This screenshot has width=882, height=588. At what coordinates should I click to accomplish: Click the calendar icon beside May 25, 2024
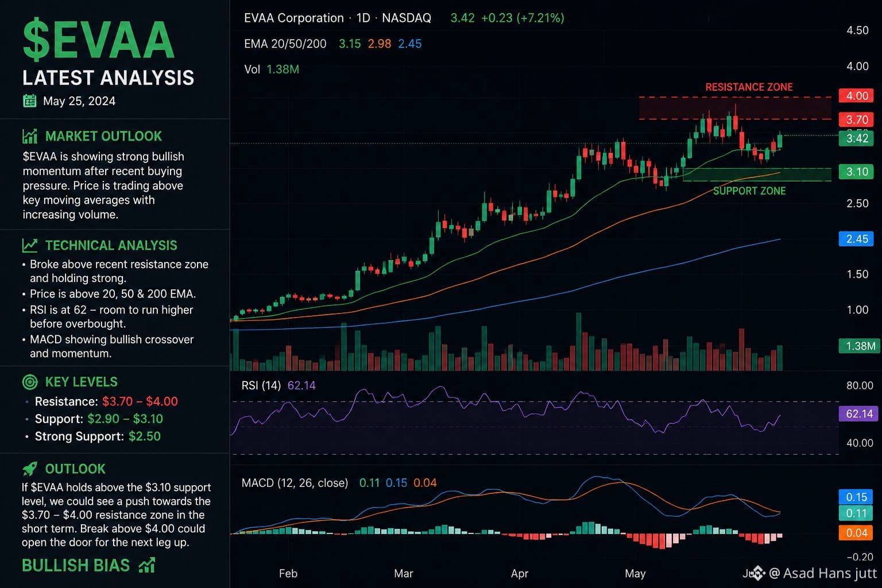click(29, 101)
